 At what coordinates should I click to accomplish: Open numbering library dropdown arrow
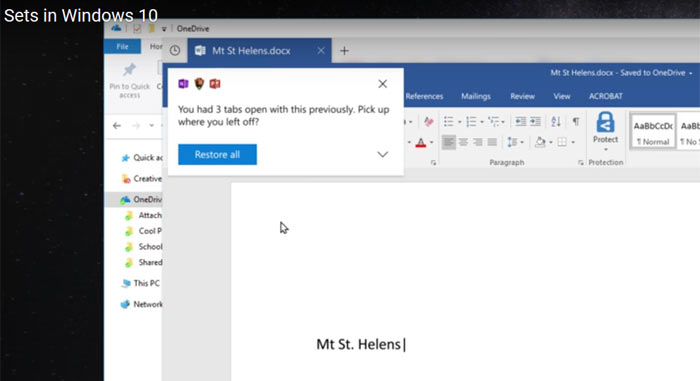pyautogui.click(x=482, y=122)
